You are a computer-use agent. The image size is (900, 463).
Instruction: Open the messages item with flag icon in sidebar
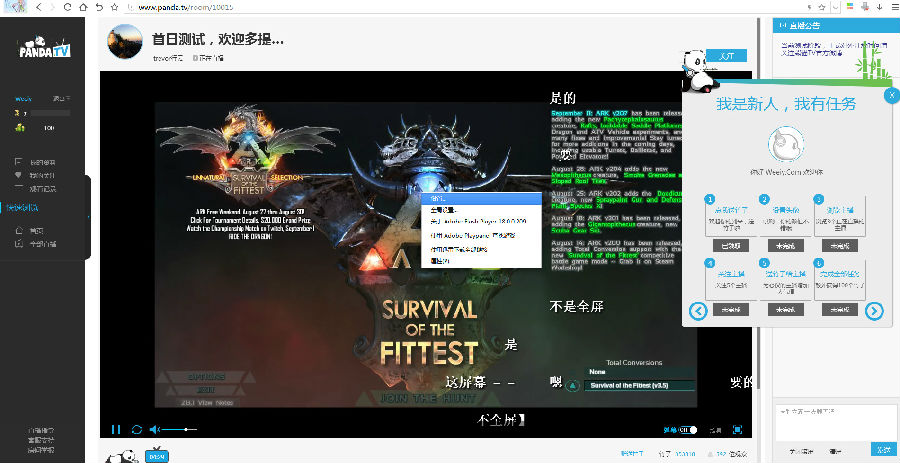pos(36,162)
